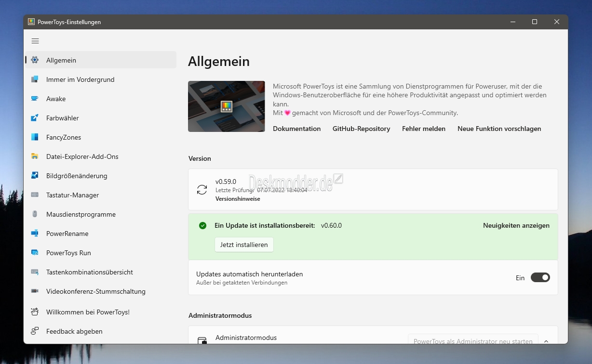Select Bildgrößenänderung label
Image resolution: width=592 pixels, height=364 pixels.
click(77, 176)
